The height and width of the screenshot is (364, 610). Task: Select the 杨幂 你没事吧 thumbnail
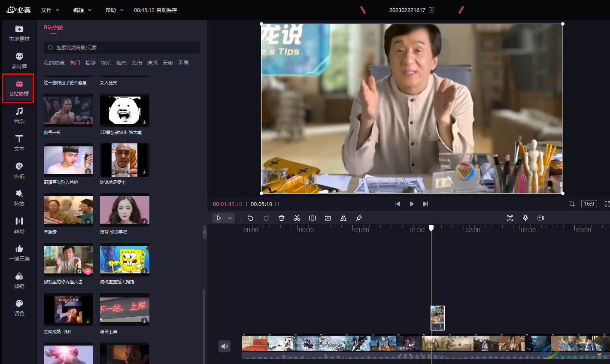tap(124, 210)
